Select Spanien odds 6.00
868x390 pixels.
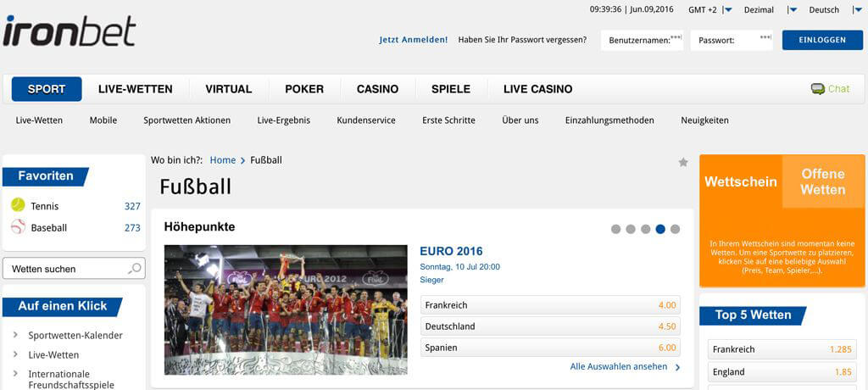click(x=550, y=348)
